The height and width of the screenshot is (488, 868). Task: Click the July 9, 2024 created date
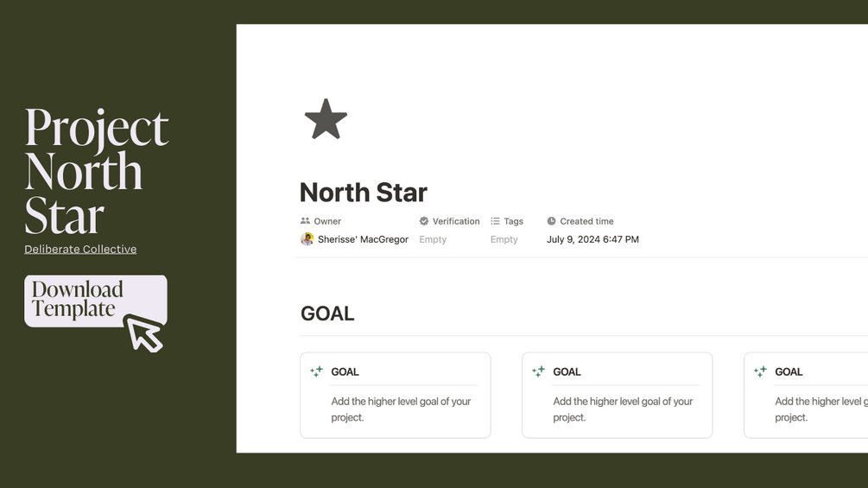point(592,239)
